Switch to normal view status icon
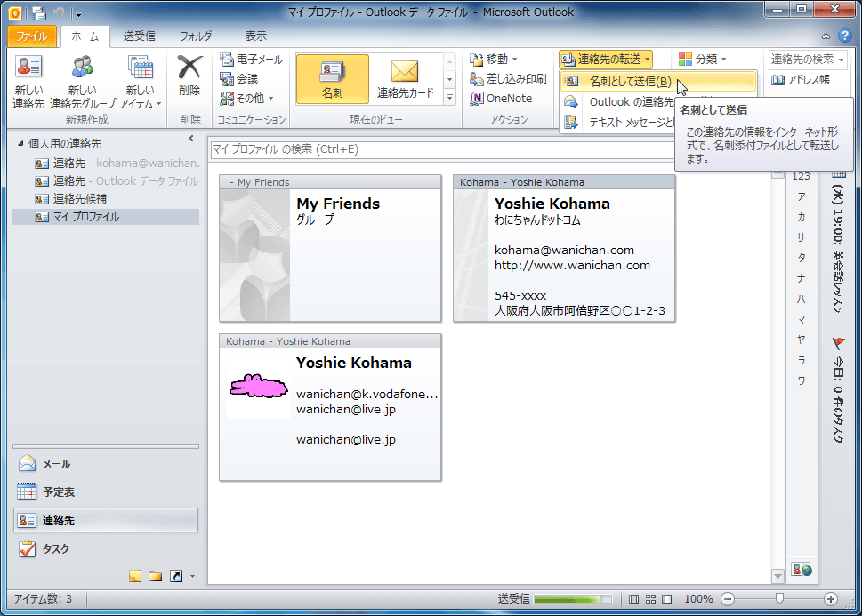The width and height of the screenshot is (862, 616). point(634,599)
